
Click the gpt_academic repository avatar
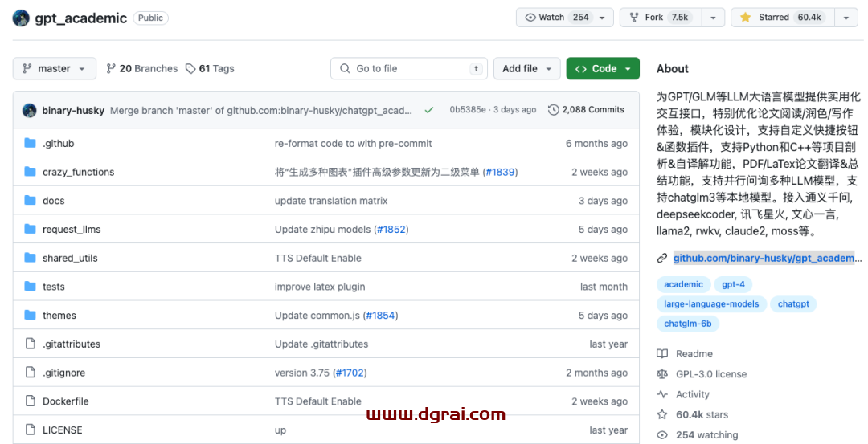(21, 18)
